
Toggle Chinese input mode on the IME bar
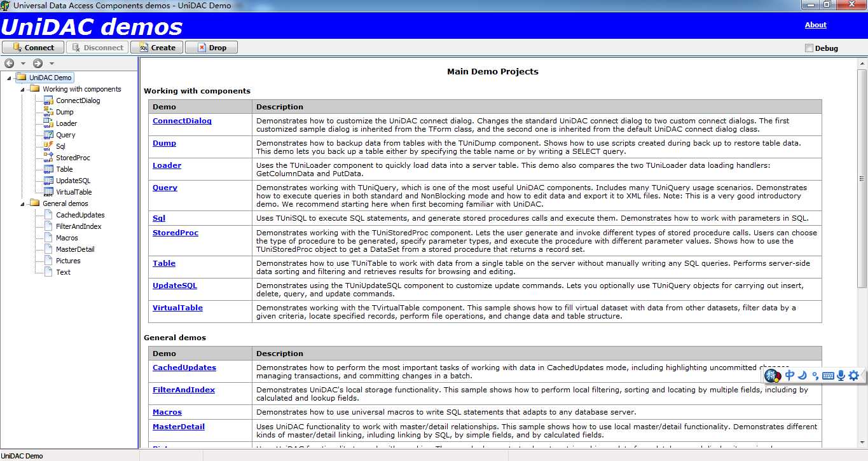790,375
